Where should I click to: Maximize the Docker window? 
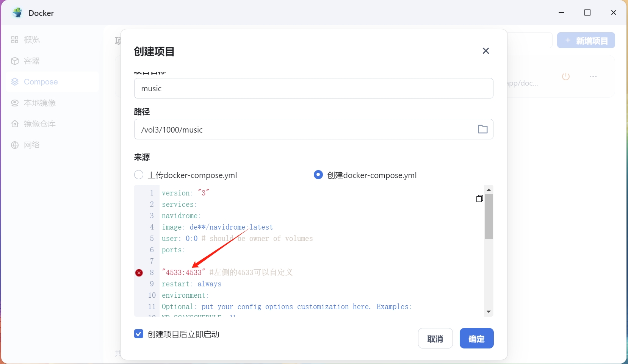pyautogui.click(x=587, y=12)
